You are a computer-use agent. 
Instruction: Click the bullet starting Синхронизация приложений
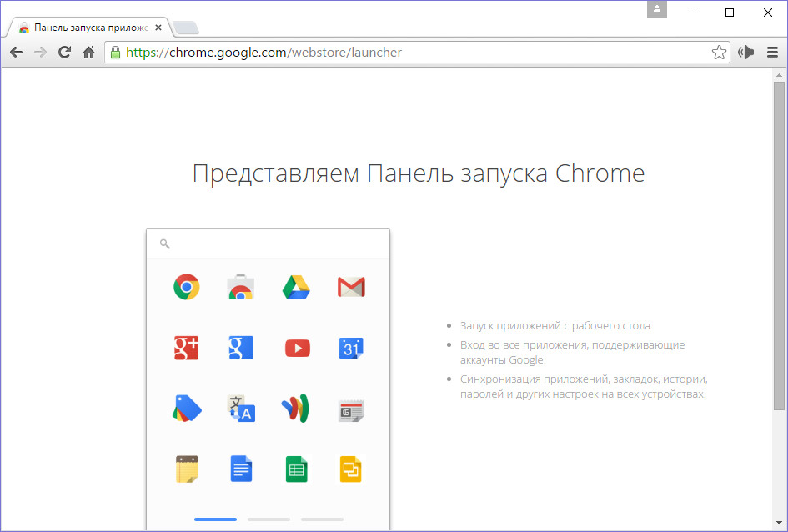(x=584, y=386)
